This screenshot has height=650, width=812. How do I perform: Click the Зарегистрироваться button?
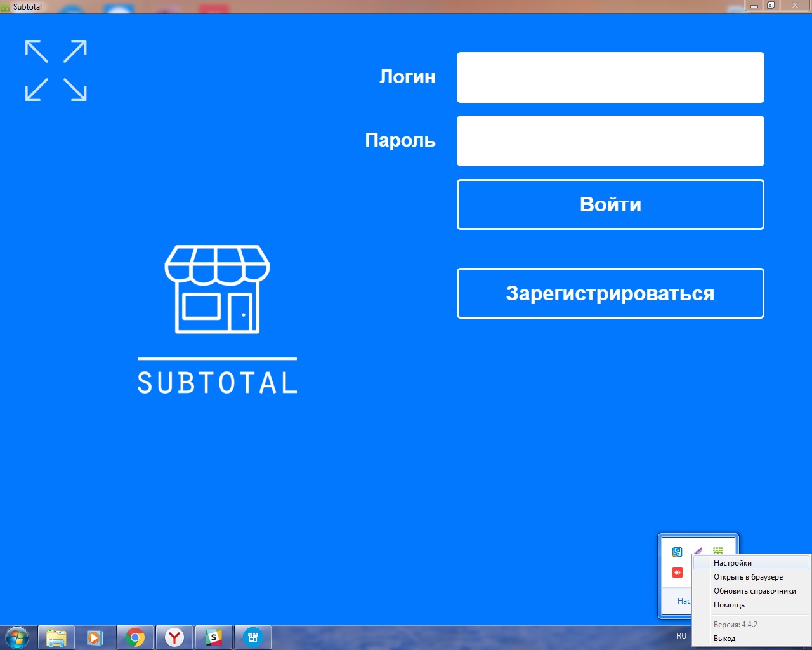click(x=610, y=293)
